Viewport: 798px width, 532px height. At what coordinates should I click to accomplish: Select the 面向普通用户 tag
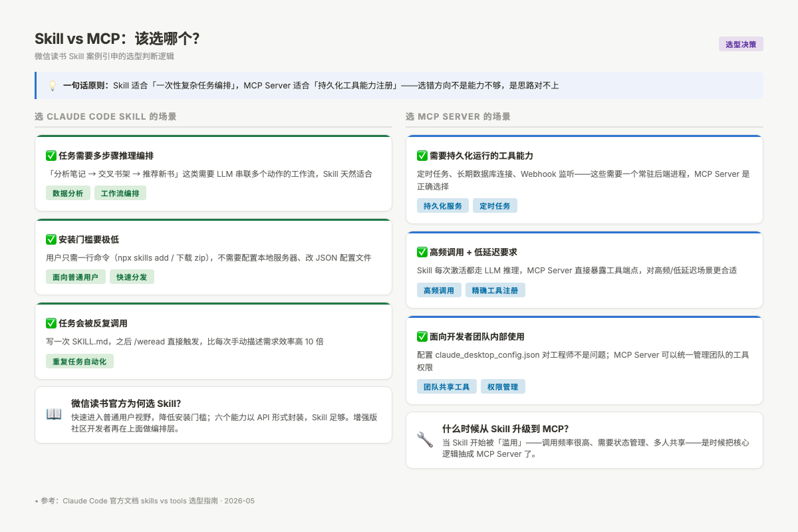tap(76, 277)
